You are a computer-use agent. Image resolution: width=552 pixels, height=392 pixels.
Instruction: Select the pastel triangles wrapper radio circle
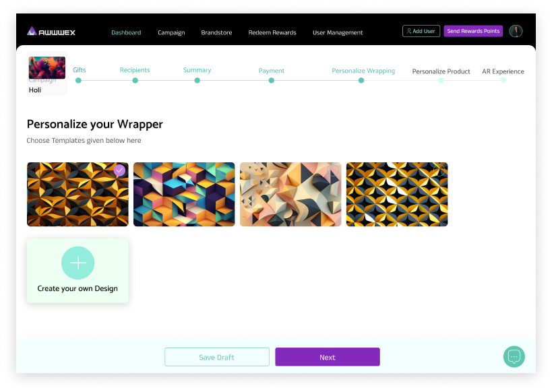(x=333, y=170)
